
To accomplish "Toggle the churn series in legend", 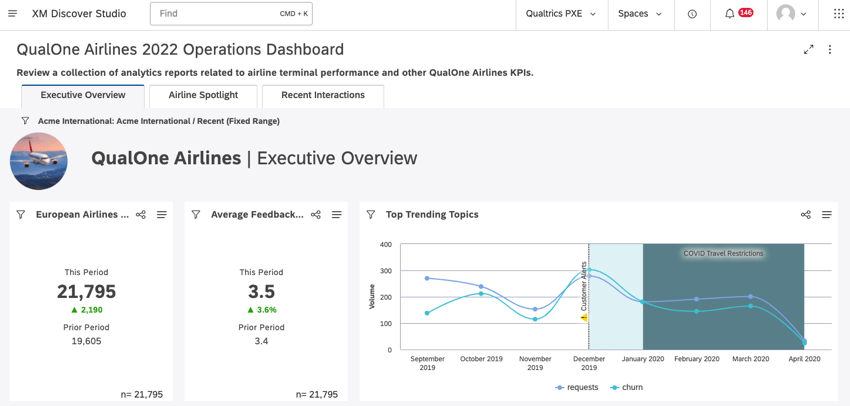I will [627, 388].
